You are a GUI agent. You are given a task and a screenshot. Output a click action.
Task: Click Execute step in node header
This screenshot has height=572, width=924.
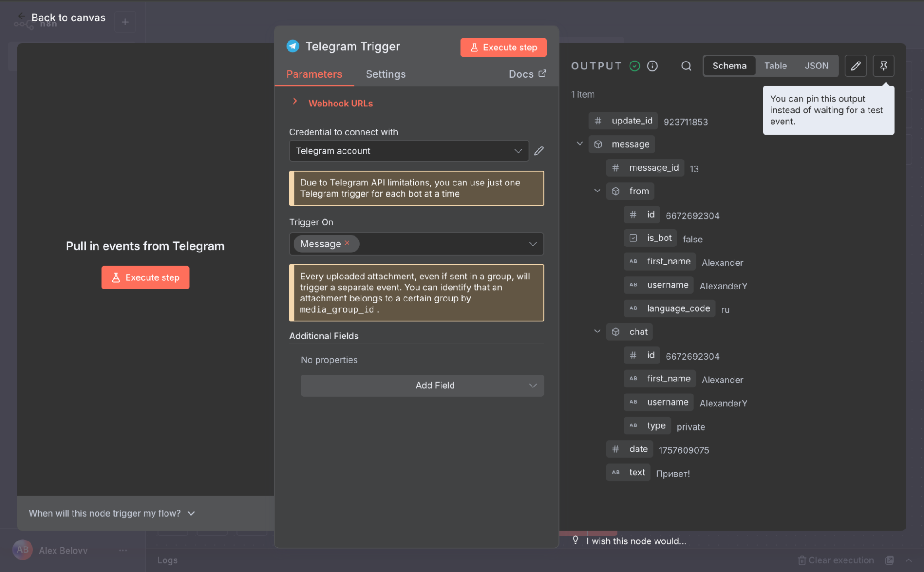[x=503, y=48]
